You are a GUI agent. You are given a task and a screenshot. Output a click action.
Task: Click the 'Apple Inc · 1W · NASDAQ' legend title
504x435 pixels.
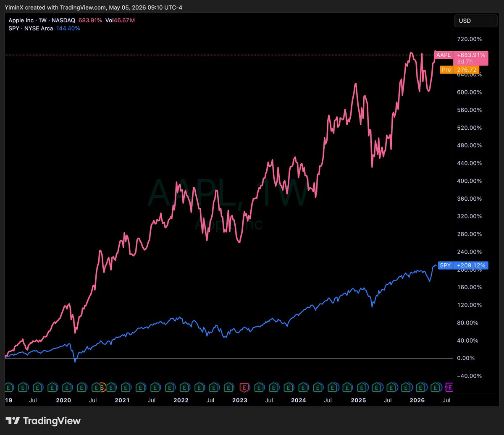(41, 20)
